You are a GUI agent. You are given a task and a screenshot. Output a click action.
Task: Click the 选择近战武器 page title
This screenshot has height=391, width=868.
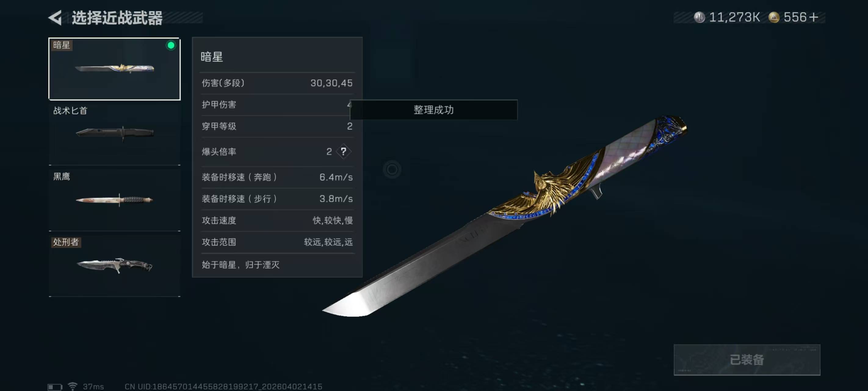point(117,17)
